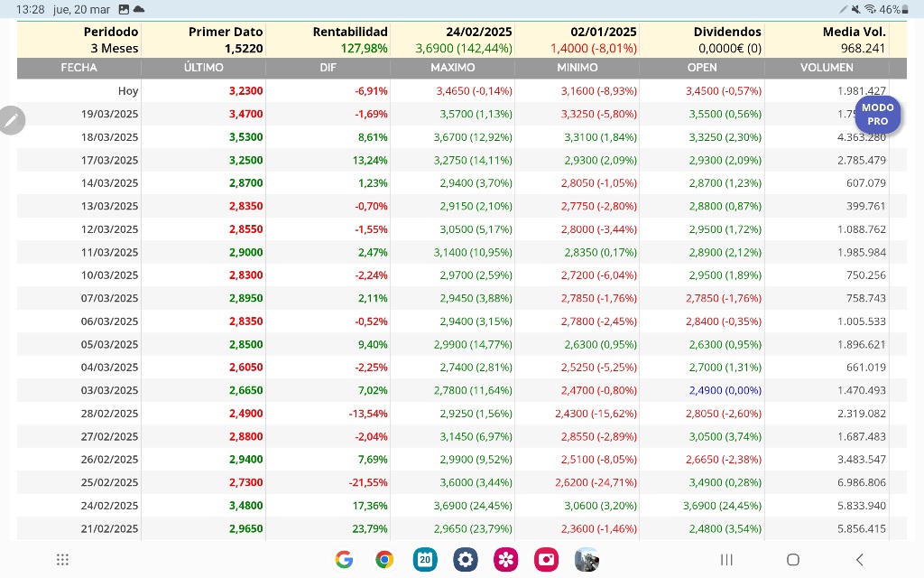The height and width of the screenshot is (578, 924).
Task: Switch to MODO PRO view
Action: coord(877,115)
